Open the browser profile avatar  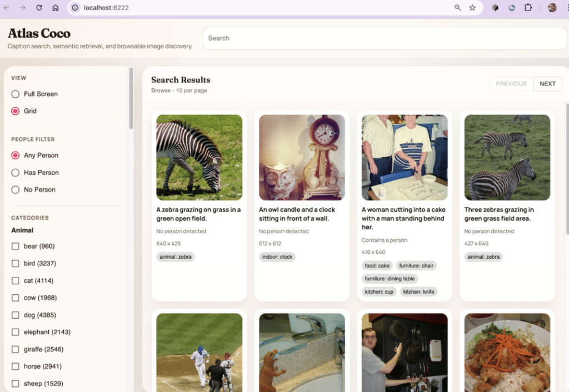(x=552, y=8)
